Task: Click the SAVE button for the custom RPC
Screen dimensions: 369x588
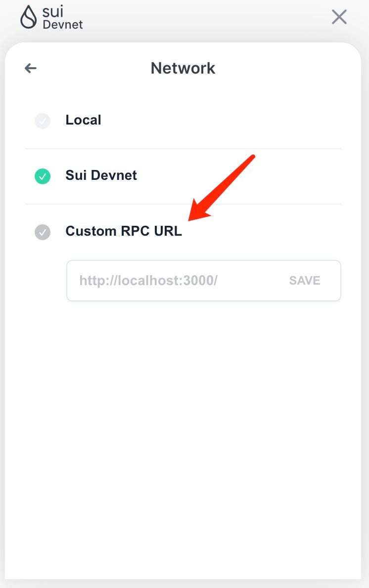Action: pyautogui.click(x=304, y=280)
